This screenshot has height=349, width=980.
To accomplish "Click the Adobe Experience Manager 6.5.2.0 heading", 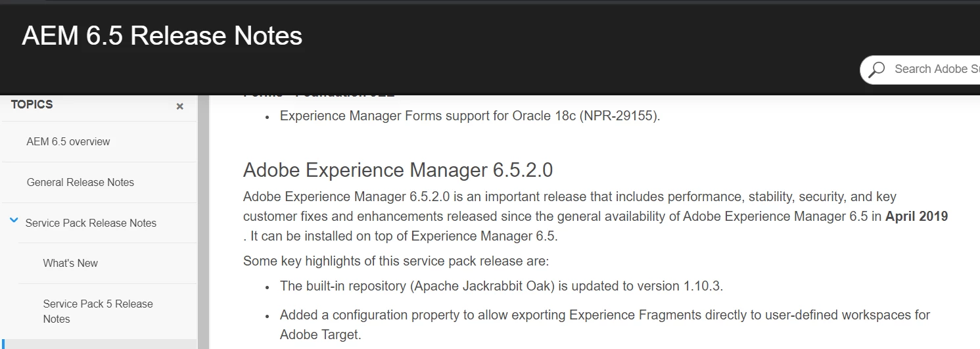I will pyautogui.click(x=398, y=170).
